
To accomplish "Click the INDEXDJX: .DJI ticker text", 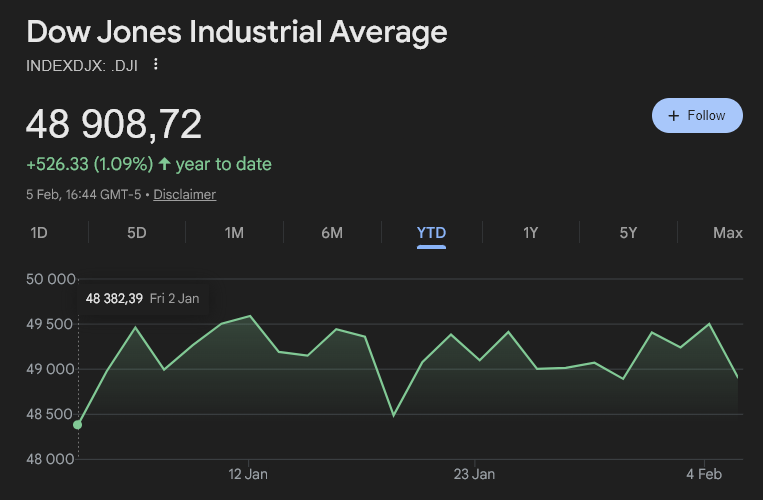I will 83,65.
